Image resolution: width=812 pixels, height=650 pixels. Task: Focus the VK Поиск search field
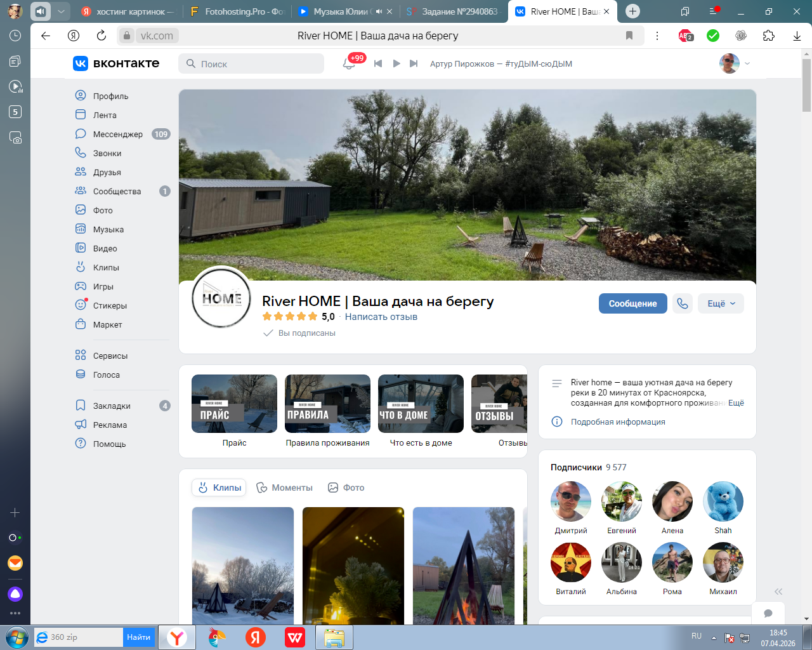click(x=251, y=63)
